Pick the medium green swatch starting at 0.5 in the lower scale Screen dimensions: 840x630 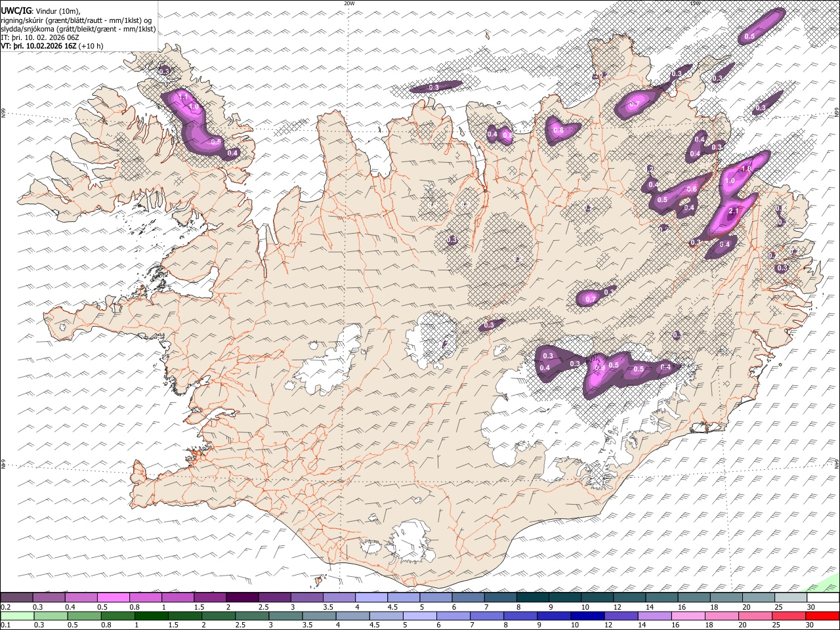click(83, 616)
